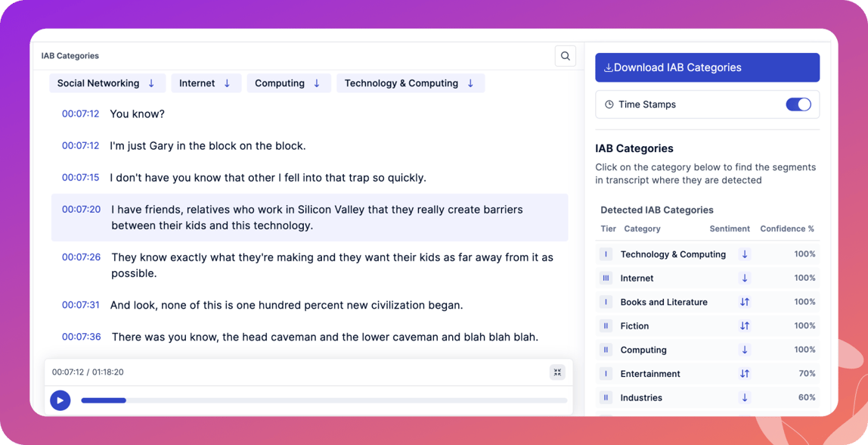868x445 pixels.
Task: Jump to timestamp 00:07:15
Action: click(80, 177)
